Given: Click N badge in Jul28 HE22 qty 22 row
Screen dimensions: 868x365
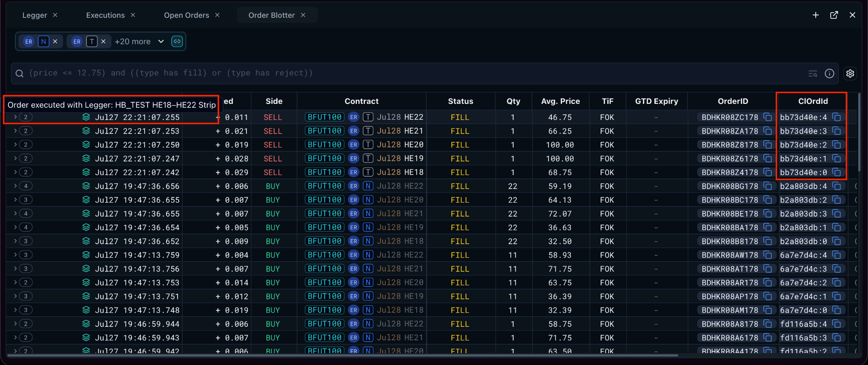Looking at the screenshot, I should pyautogui.click(x=368, y=186).
